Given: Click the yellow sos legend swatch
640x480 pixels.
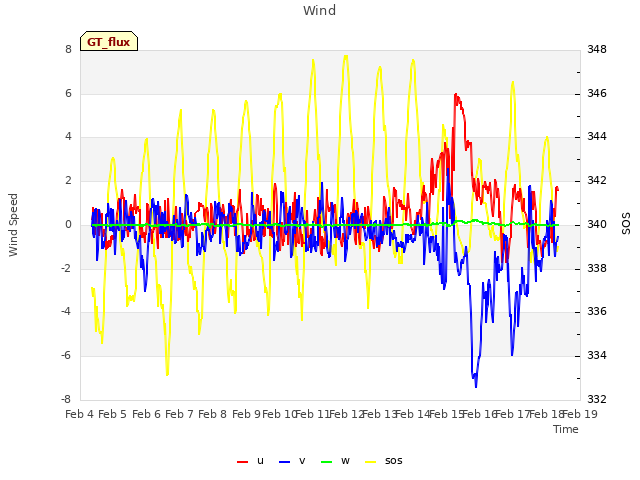Looking at the screenshot, I should (370, 462).
